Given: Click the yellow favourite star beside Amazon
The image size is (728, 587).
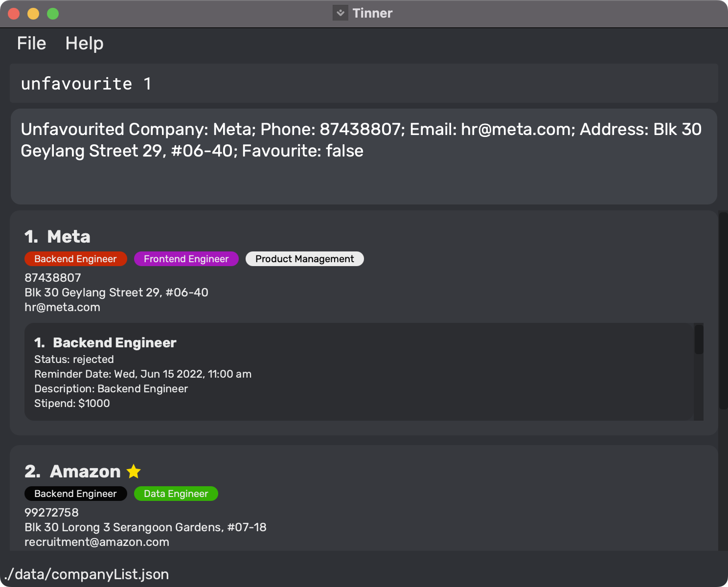Looking at the screenshot, I should tap(134, 472).
